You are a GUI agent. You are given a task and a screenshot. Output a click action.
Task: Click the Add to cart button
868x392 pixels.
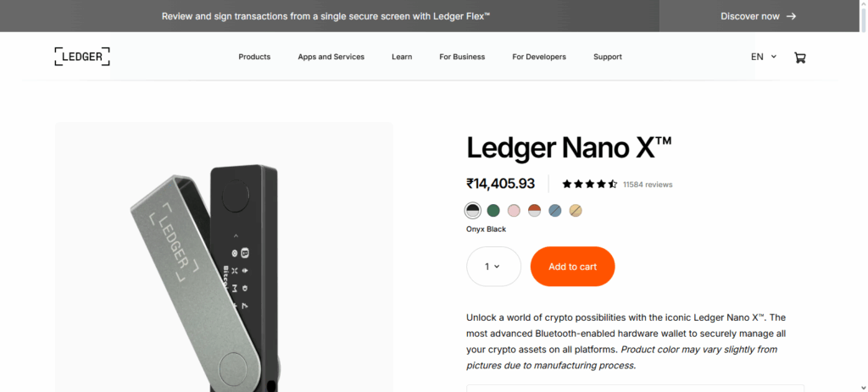click(x=572, y=267)
